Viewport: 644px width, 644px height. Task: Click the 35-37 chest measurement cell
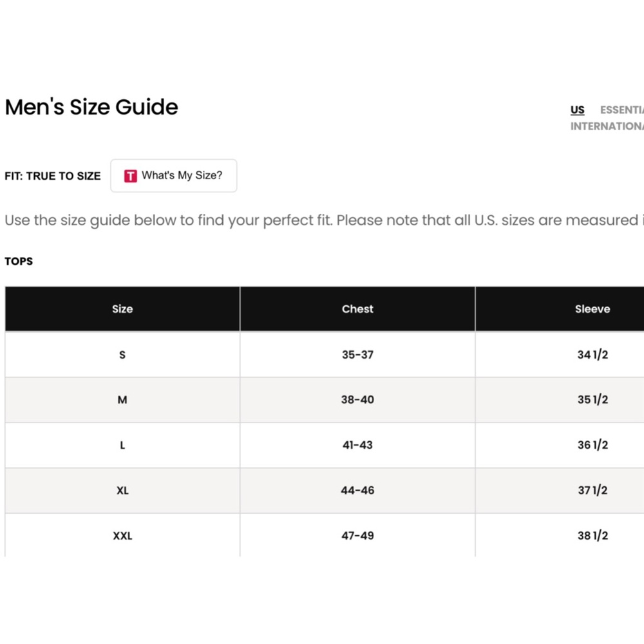pyautogui.click(x=357, y=354)
